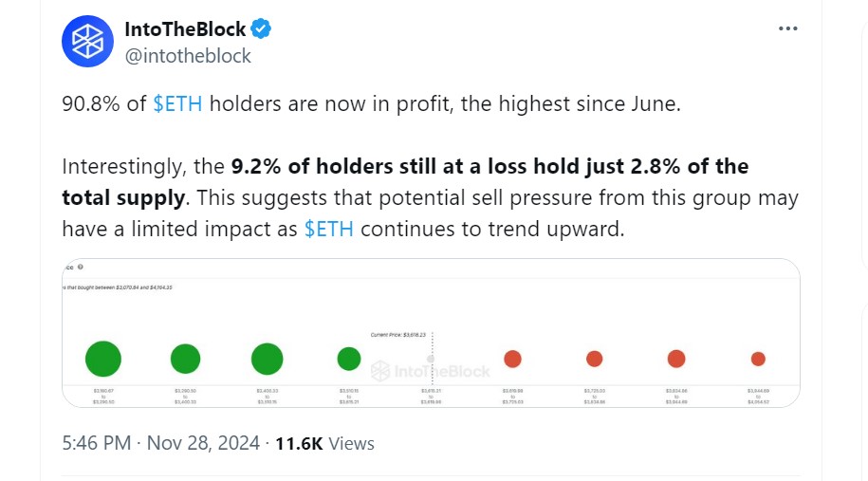This screenshot has height=481, width=868.
Task: Click the blue verified badge
Action: [x=261, y=29]
